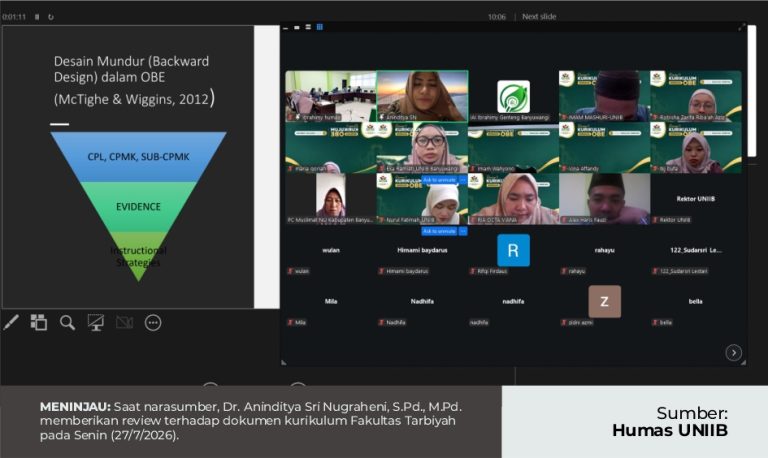Click Ask to unmute above Himami baydarus
Screen dimensions: 768x458
tap(439, 231)
